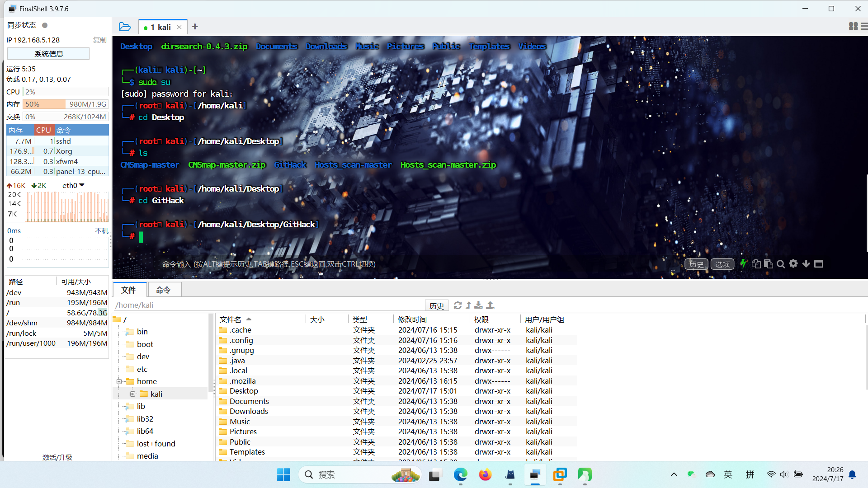Image resolution: width=868 pixels, height=488 pixels.
Task: Toggle the sync status indicator
Action: click(45, 25)
